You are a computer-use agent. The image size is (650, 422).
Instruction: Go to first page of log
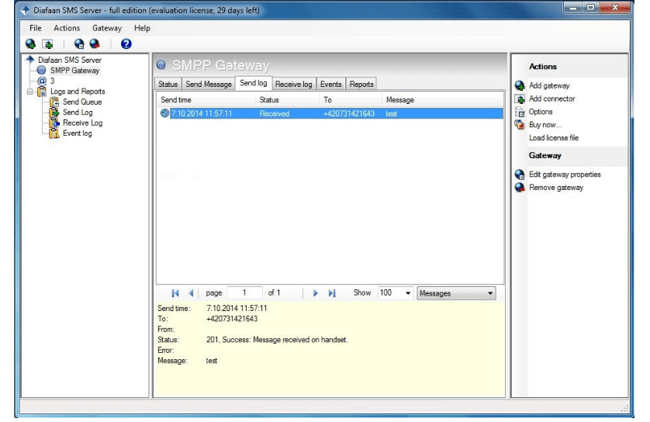pyautogui.click(x=175, y=293)
